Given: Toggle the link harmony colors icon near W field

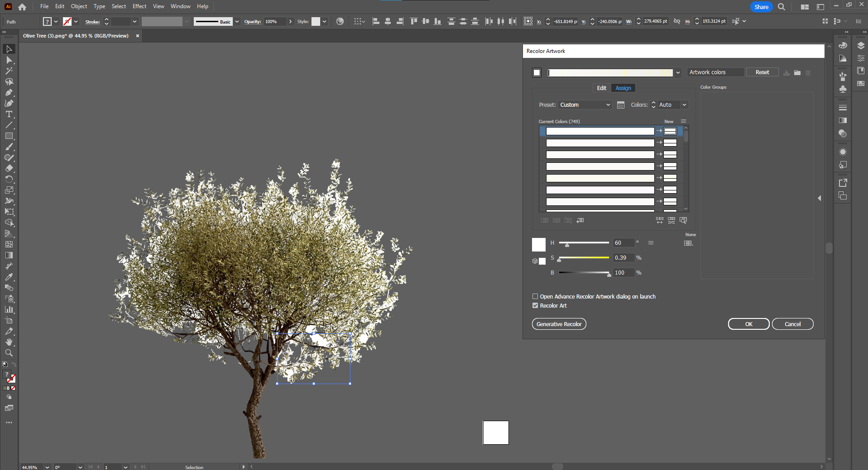Looking at the screenshot, I should click(676, 21).
